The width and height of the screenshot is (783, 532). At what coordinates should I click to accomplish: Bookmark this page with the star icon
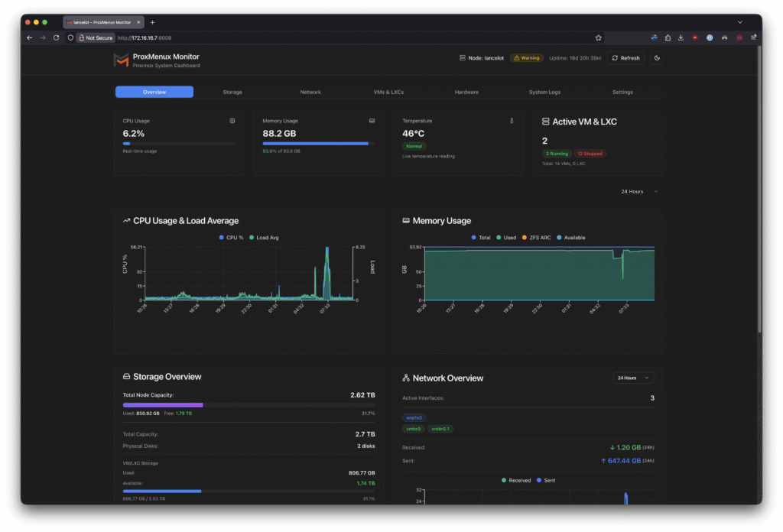pos(599,37)
